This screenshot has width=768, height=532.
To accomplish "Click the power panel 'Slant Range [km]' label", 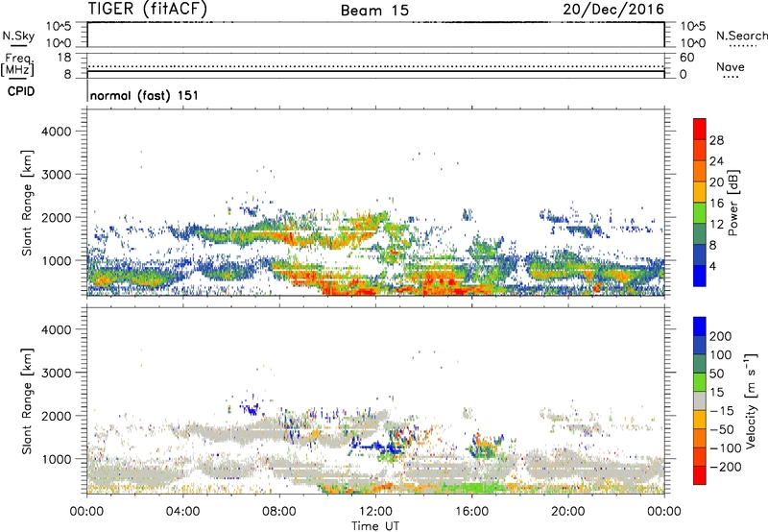I will click(x=27, y=203).
